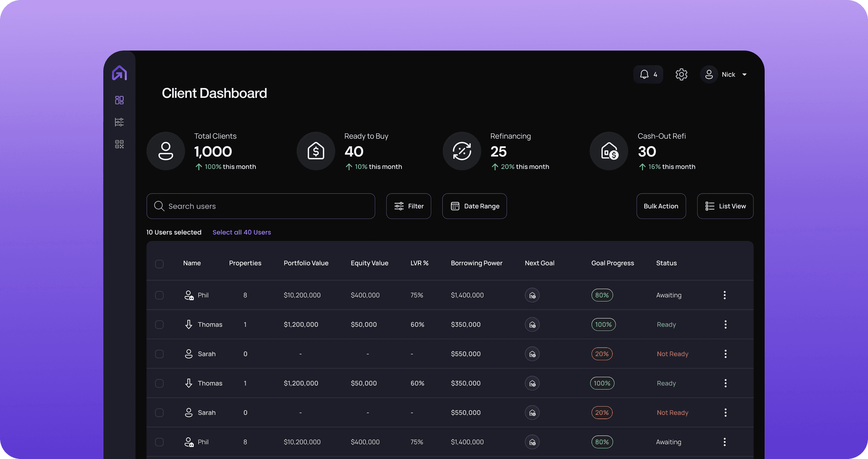This screenshot has width=868, height=459.
Task: Click the home logo in sidebar
Action: pos(120,73)
